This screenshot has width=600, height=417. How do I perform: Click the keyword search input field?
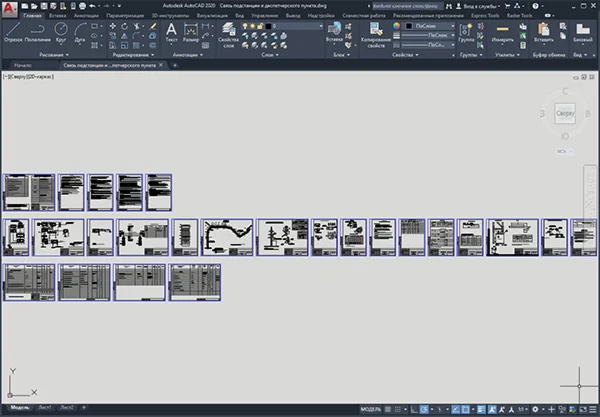point(407,6)
